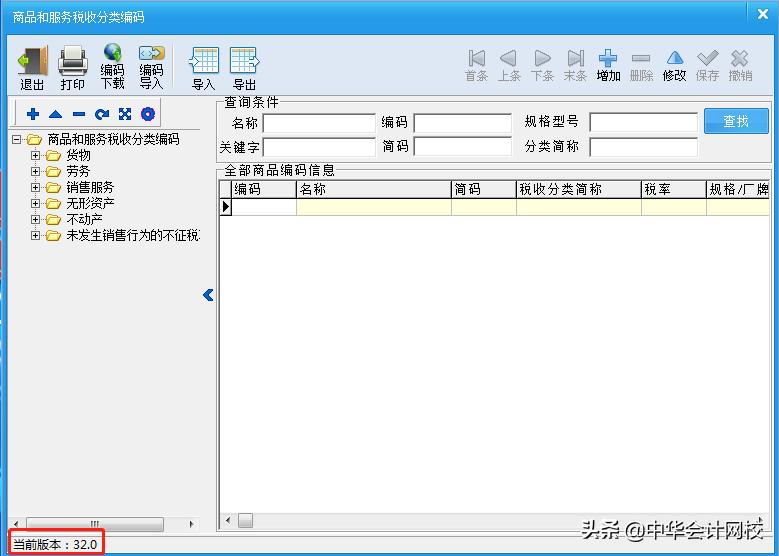
Task: Expand the 劳务 tree node
Action: [x=35, y=171]
